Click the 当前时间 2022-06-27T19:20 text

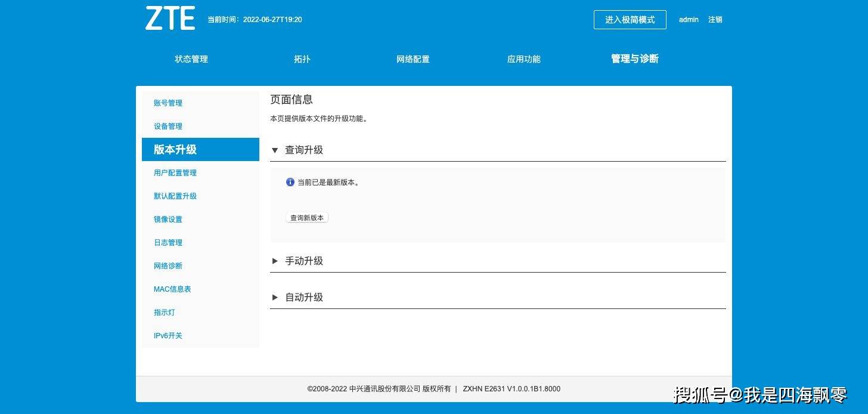[x=255, y=20]
